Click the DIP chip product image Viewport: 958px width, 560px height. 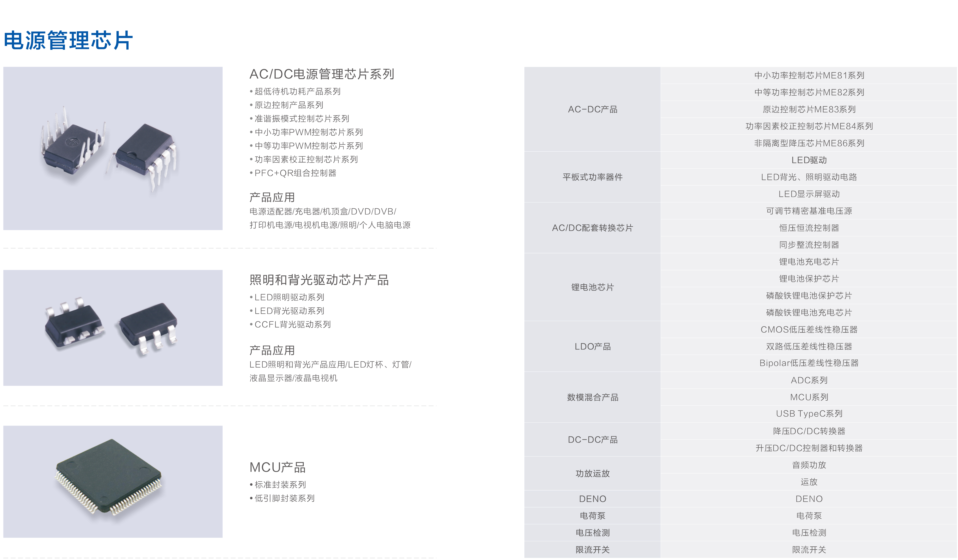click(113, 149)
